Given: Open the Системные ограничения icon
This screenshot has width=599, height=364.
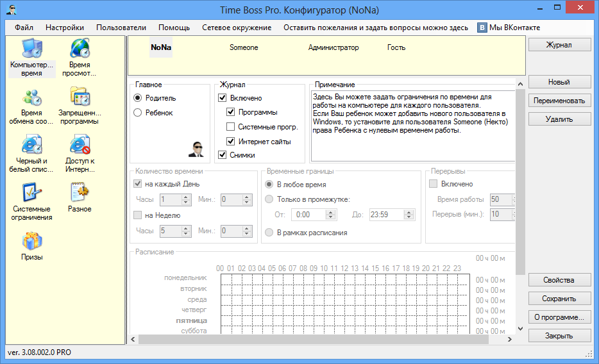Looking at the screenshot, I should pos(31,193).
